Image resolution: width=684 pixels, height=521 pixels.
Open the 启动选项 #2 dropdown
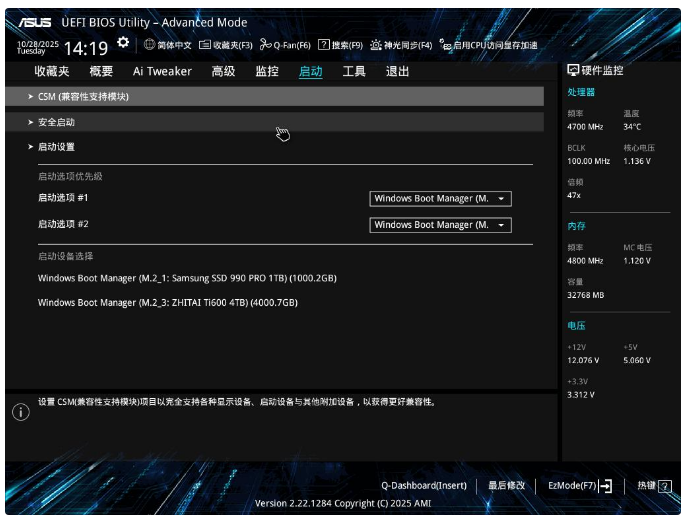tap(440, 225)
